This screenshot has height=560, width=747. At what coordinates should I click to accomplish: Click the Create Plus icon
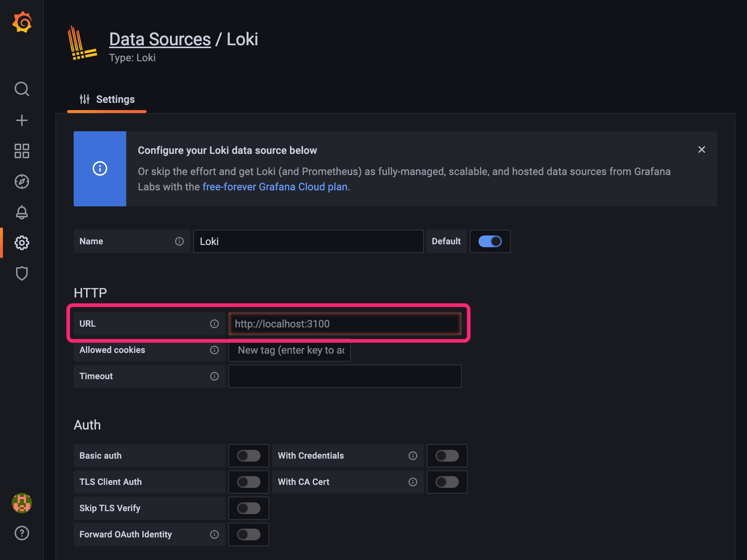pos(22,120)
